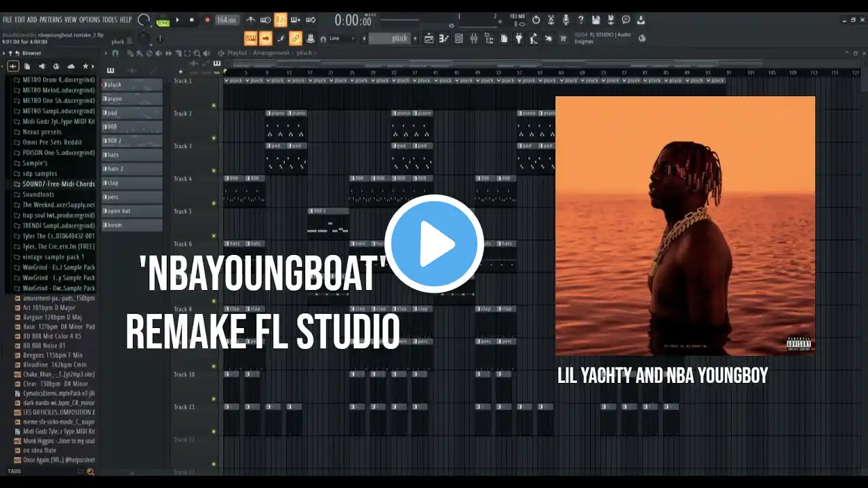868x488 pixels.
Task: Open the plugin picker plug icon
Action: [519, 39]
